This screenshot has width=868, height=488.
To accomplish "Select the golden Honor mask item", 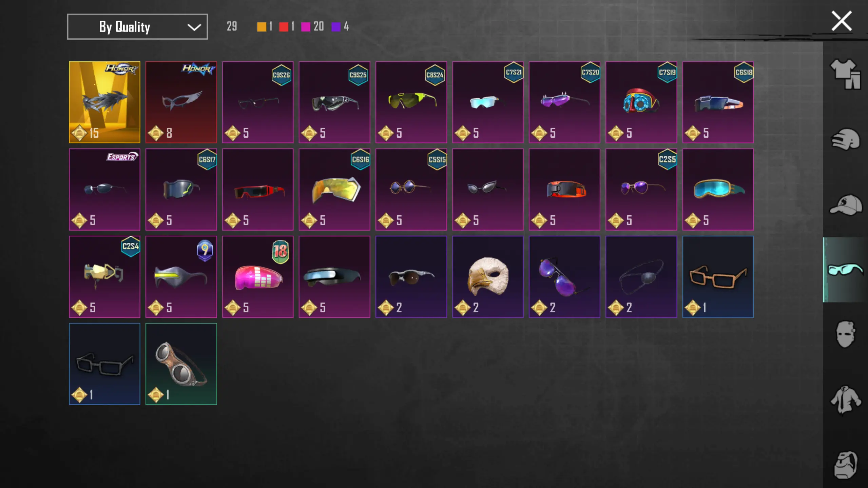I will click(x=104, y=102).
